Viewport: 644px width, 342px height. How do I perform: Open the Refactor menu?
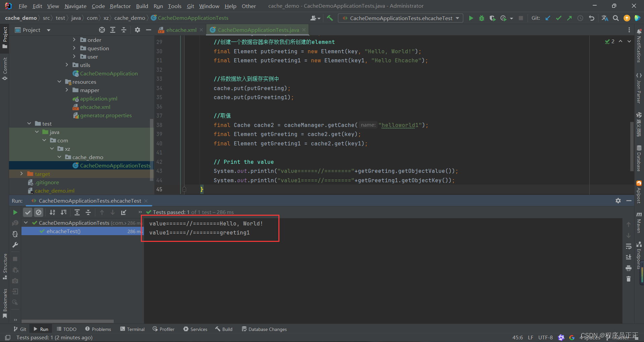click(x=120, y=6)
